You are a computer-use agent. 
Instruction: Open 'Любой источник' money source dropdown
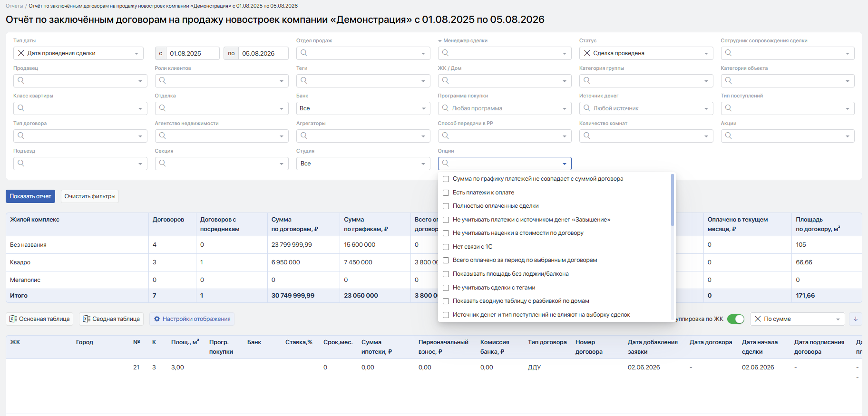[646, 108]
